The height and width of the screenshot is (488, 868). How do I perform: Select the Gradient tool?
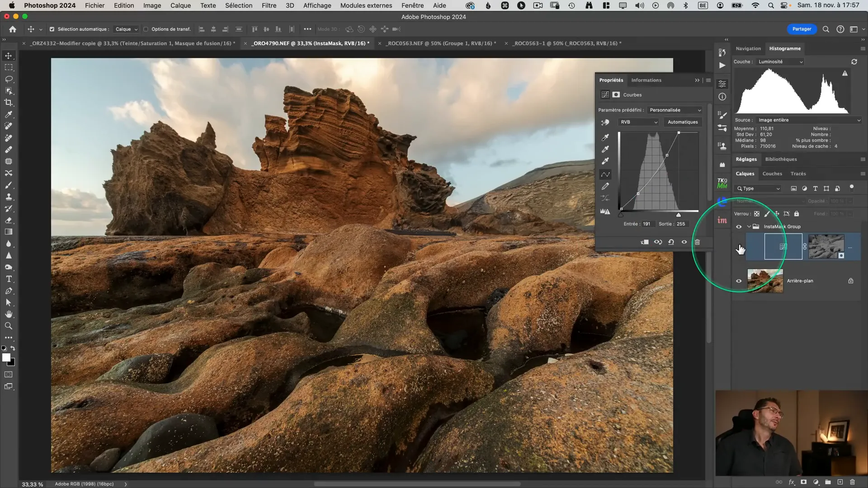click(9, 232)
